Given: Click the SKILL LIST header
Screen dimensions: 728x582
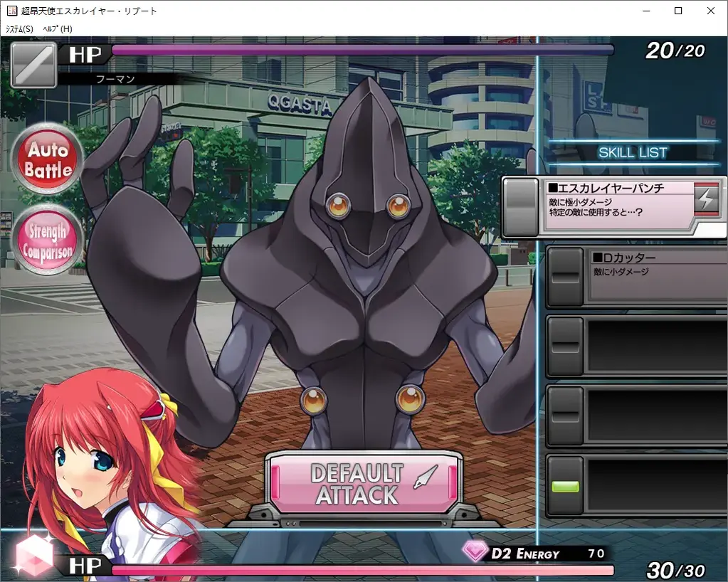Looking at the screenshot, I should tap(633, 152).
